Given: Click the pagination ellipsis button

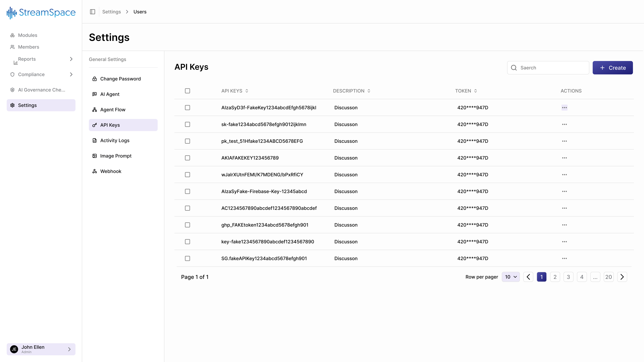Looking at the screenshot, I should coord(595,277).
